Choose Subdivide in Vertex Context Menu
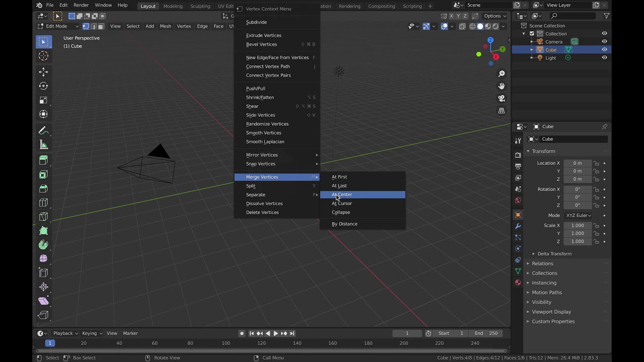The image size is (644, 362). coord(277,22)
